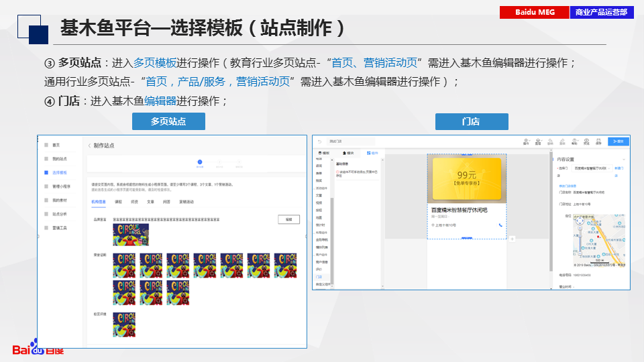Screen dimensions: 644x362
Task: Open the 课程 tab
Action: coord(118,202)
